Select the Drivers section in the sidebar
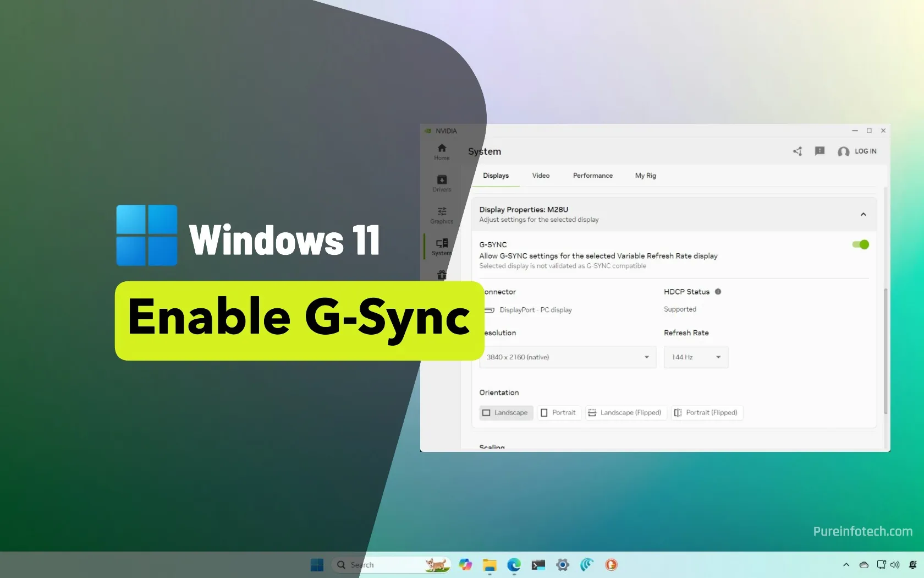This screenshot has height=578, width=924. [x=441, y=183]
